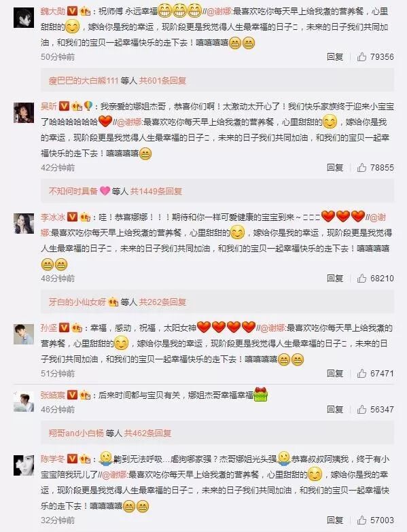Viewport: 407px width, 532px height.
Task: Reply to 李冰冰's comment via 回复
Action: coord(335,279)
